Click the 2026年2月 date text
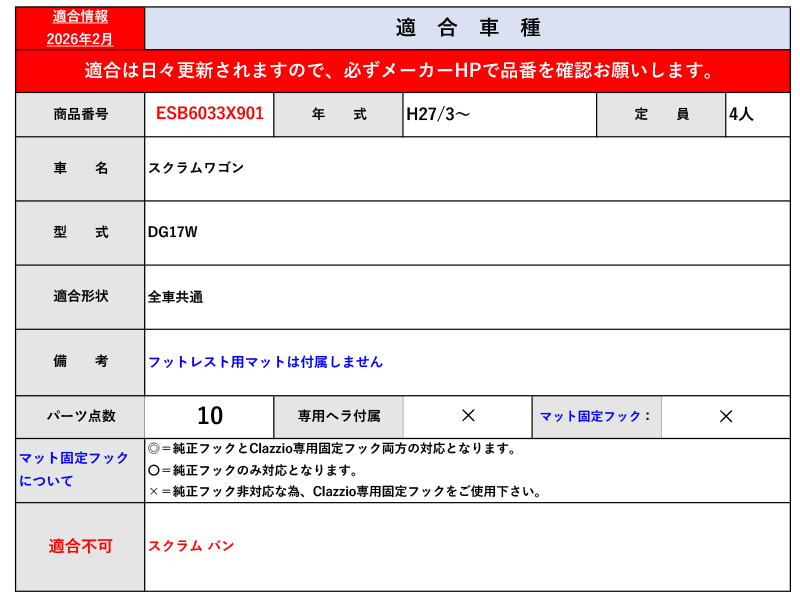Viewport: 800px width, 599px height. [80, 38]
